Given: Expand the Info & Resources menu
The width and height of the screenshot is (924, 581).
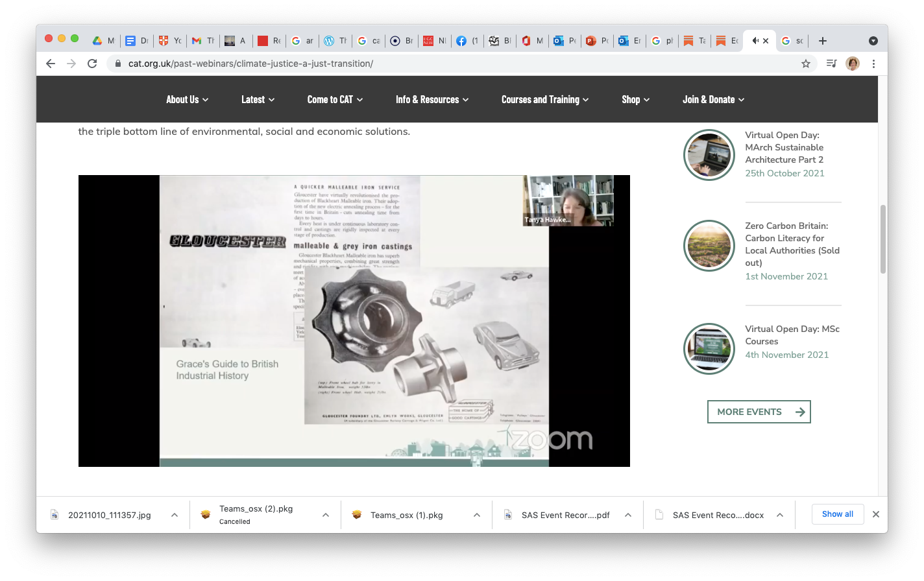Looking at the screenshot, I should point(432,99).
